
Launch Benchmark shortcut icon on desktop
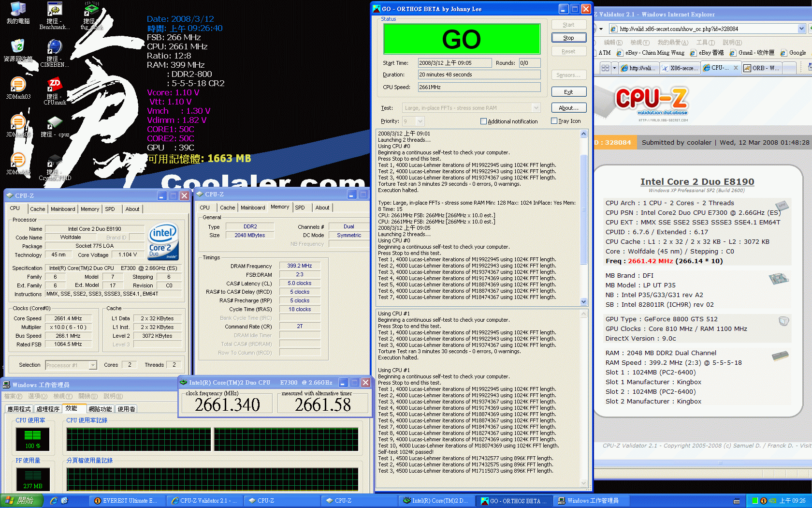pyautogui.click(x=55, y=15)
